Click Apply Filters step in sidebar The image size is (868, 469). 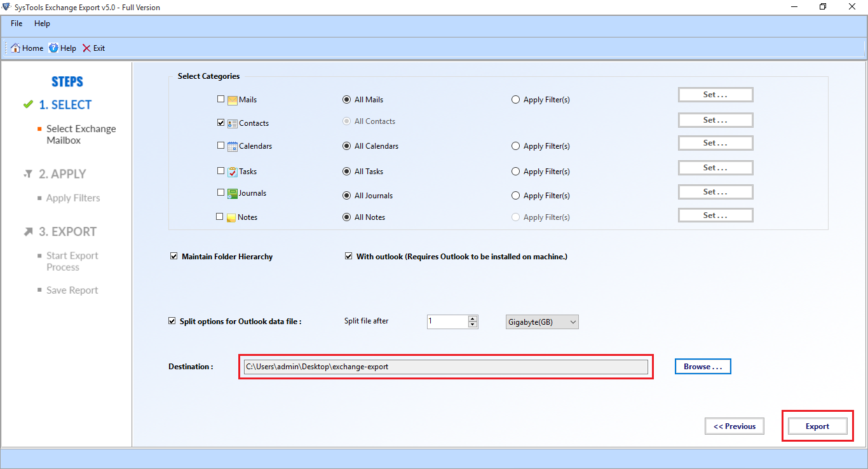(73, 198)
